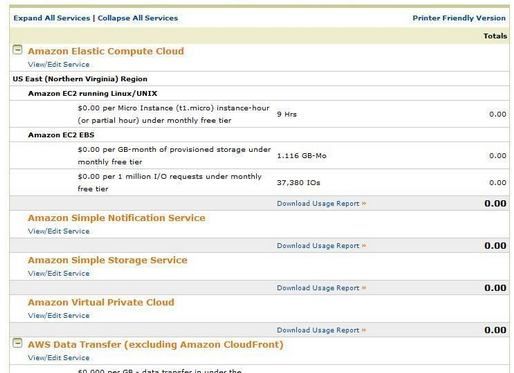View/Edit Service under AWS Data Transfer
The image size is (514, 373).
pos(59,358)
